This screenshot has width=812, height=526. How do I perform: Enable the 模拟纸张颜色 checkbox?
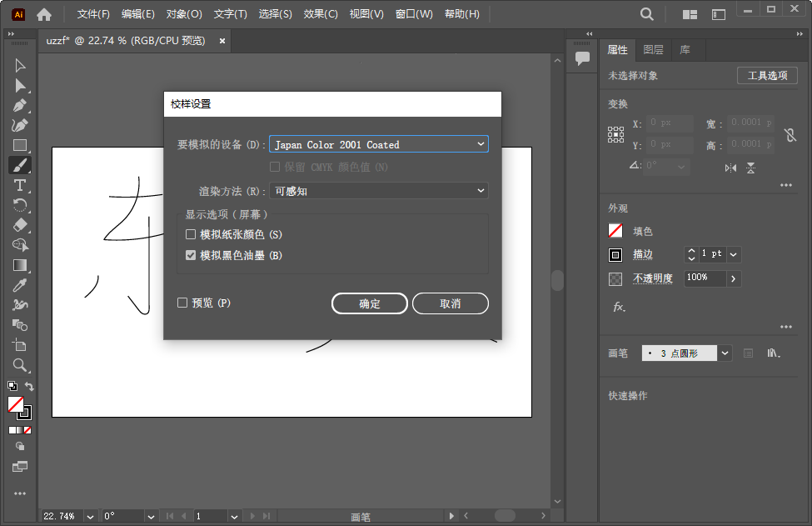click(x=191, y=234)
